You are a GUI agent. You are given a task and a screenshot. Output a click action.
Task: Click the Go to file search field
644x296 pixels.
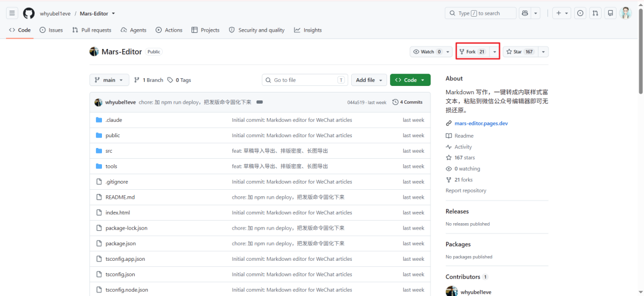tap(305, 80)
